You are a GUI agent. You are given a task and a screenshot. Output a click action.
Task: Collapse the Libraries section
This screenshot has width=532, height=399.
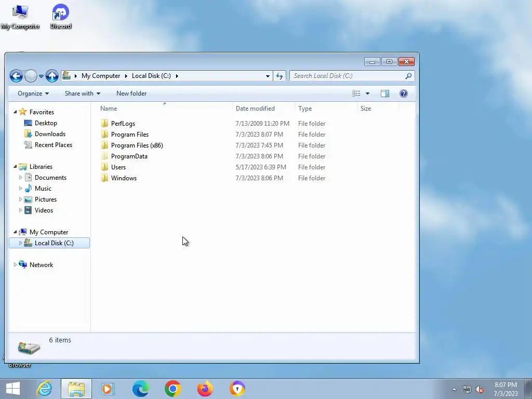click(15, 167)
